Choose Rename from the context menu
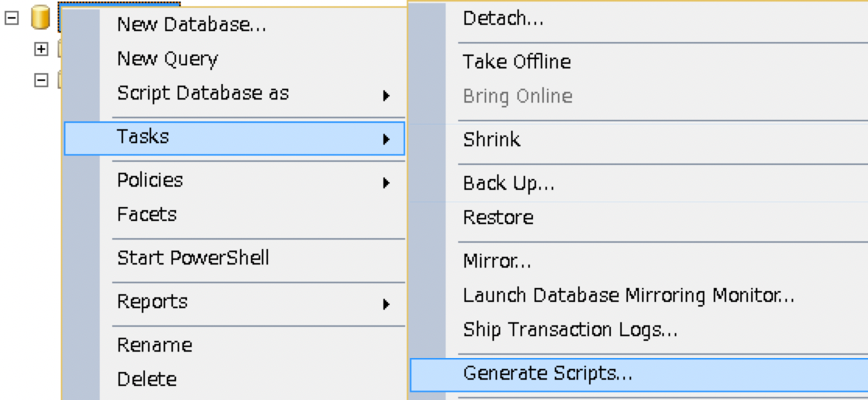The image size is (868, 400). click(154, 345)
